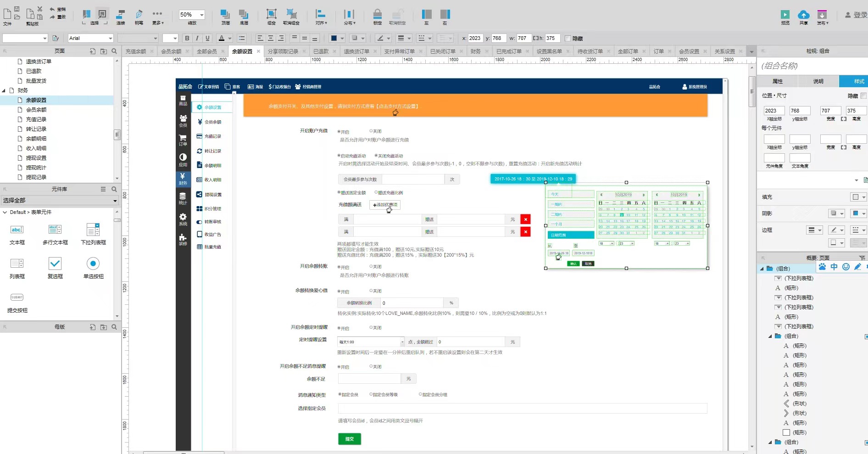The height and width of the screenshot is (454, 868).
Task: Open the 50% zoom dropdown
Action: pos(202,15)
